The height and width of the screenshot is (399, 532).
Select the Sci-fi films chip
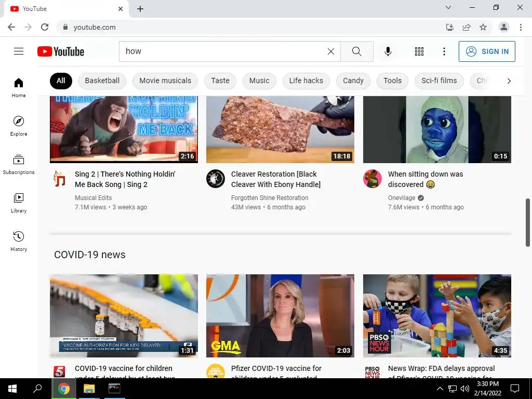coord(439,81)
